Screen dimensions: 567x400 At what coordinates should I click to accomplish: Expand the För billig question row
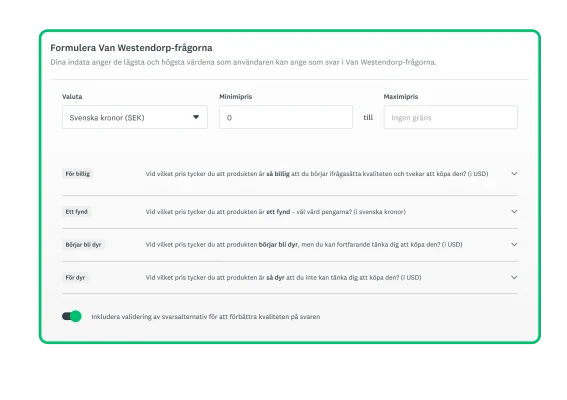tap(514, 174)
